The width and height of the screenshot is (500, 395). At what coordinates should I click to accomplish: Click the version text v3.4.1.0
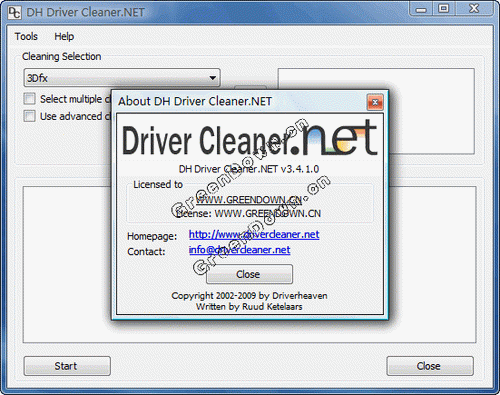[x=299, y=169]
